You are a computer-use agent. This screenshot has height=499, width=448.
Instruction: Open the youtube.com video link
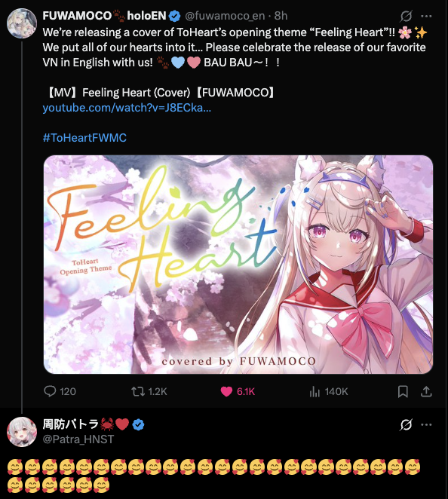coord(127,108)
